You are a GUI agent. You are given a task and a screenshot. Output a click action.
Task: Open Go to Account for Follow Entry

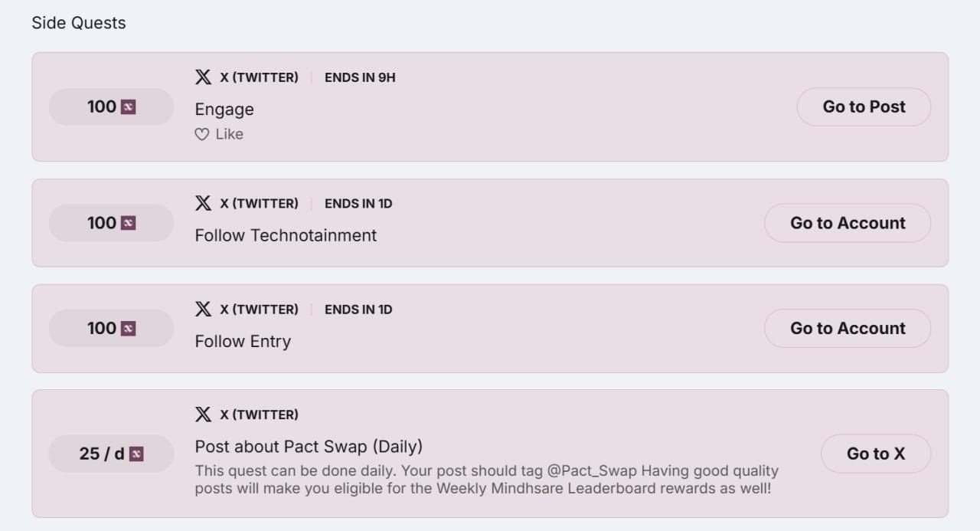point(847,329)
